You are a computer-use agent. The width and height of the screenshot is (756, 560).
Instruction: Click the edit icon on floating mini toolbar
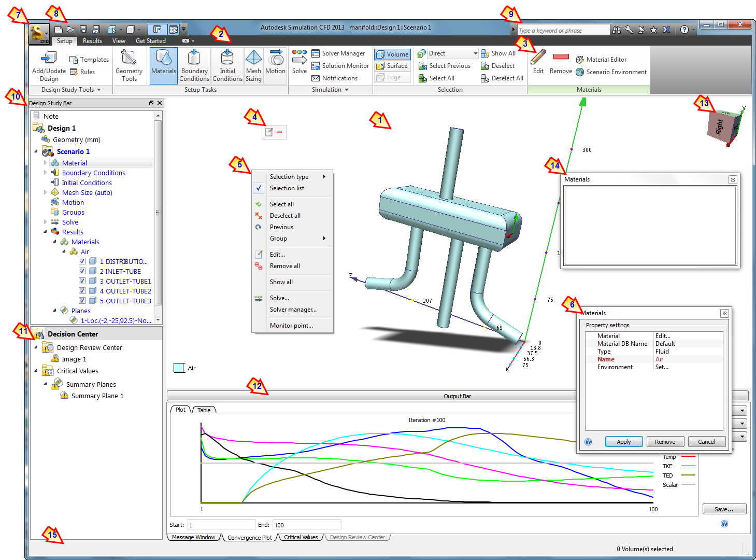(269, 132)
